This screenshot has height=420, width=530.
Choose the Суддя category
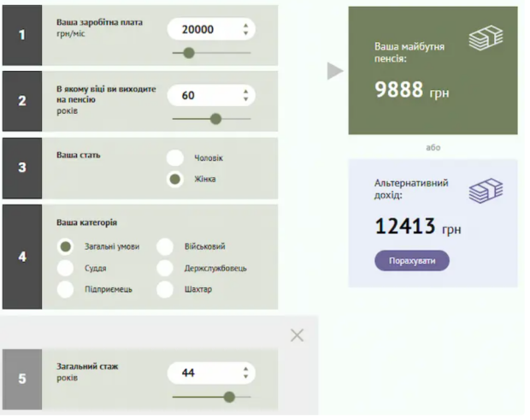(65, 268)
